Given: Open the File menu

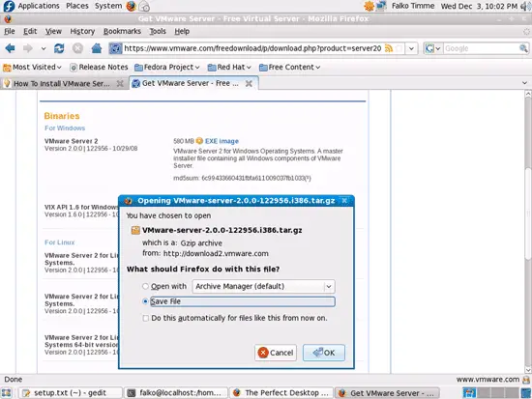Looking at the screenshot, I should (10, 31).
